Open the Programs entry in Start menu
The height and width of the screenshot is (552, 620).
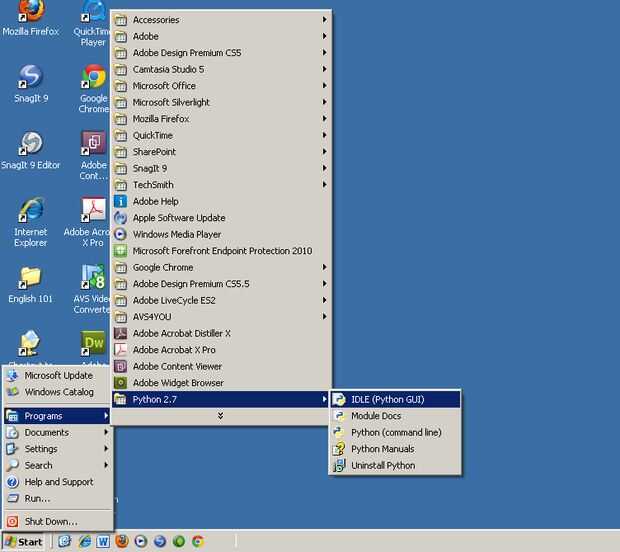pos(58,416)
